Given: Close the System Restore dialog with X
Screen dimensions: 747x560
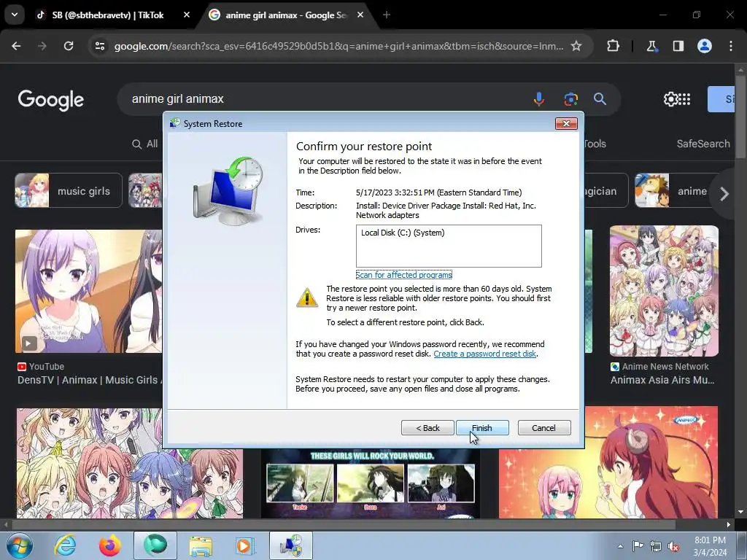Looking at the screenshot, I should click(566, 124).
